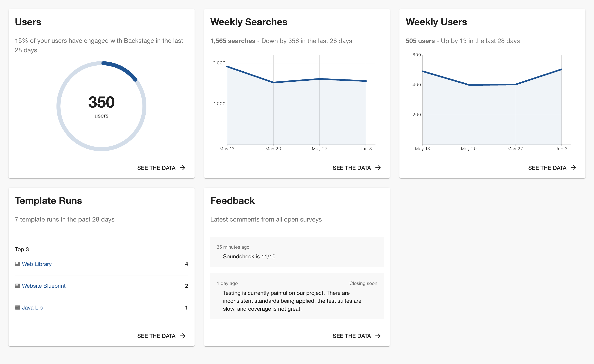Viewport: 594px width, 364px height.
Task: Click the 350 users circular progress gauge
Action: pyautogui.click(x=101, y=106)
